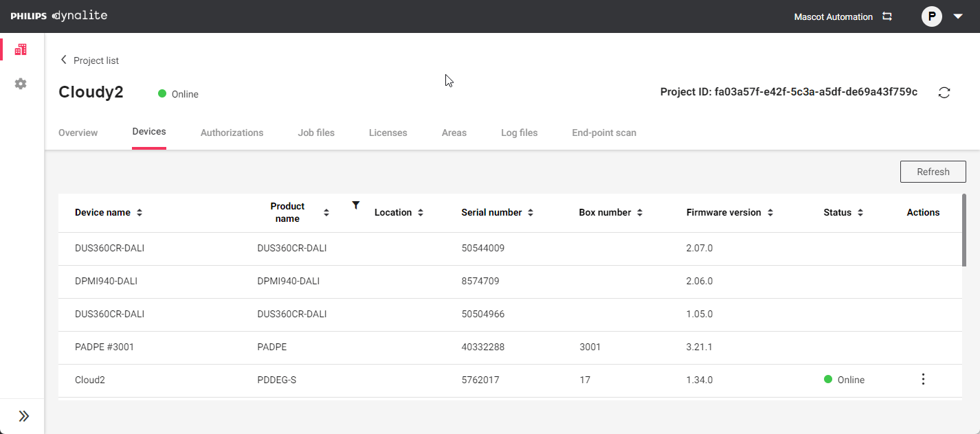
Task: Open the user avatar P icon
Action: [x=931, y=16]
